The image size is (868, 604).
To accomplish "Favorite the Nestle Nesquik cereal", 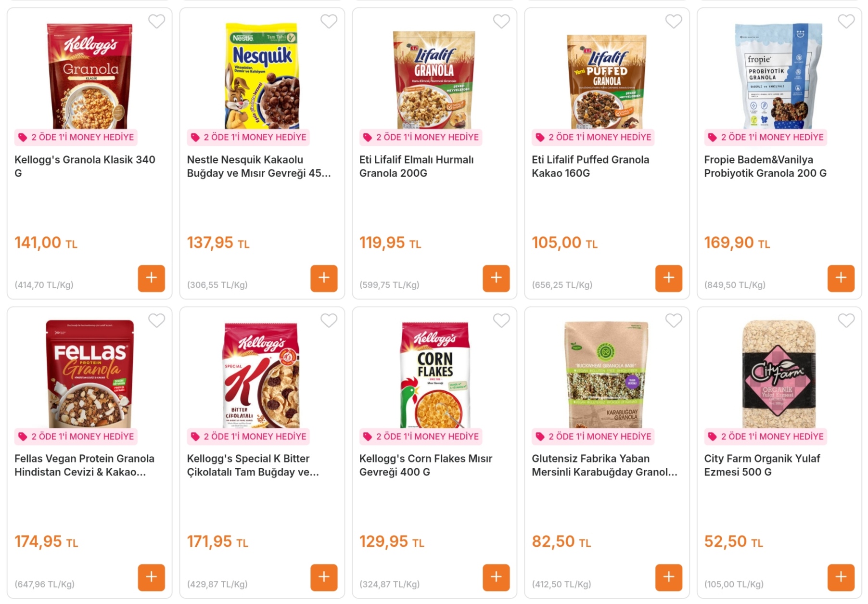I will coord(329,21).
